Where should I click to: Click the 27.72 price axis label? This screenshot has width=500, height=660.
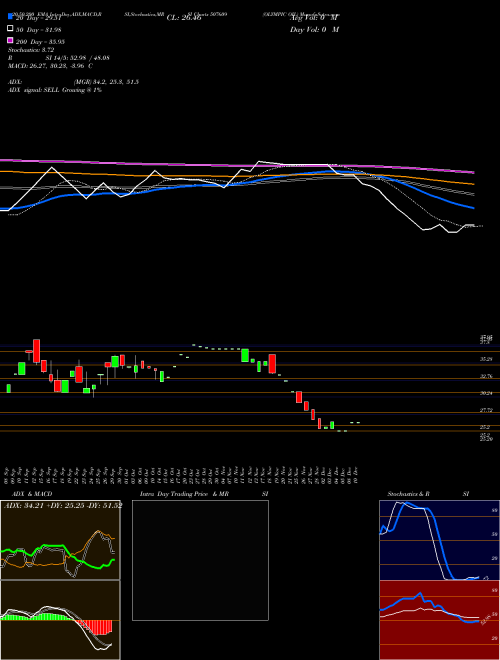[487, 410]
